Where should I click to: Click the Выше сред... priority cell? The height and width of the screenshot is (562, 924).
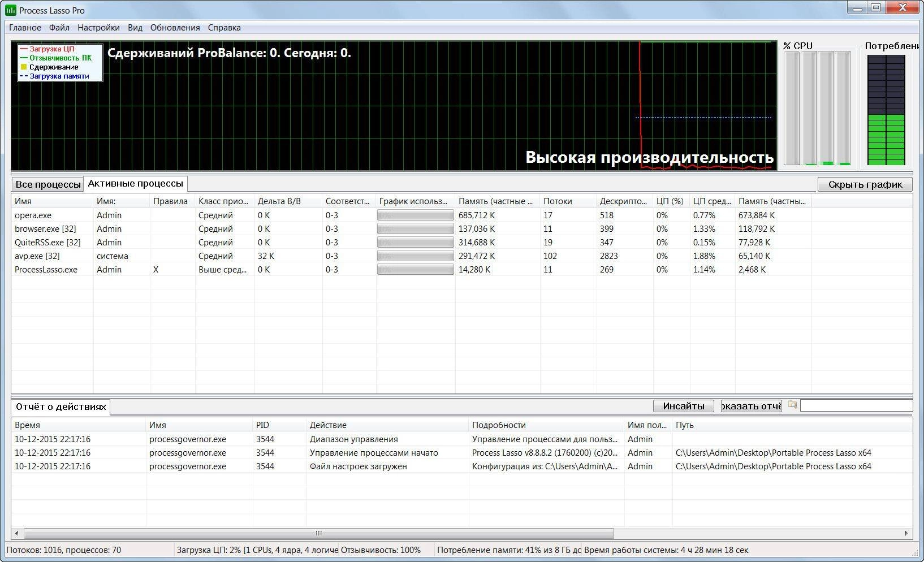pos(222,270)
